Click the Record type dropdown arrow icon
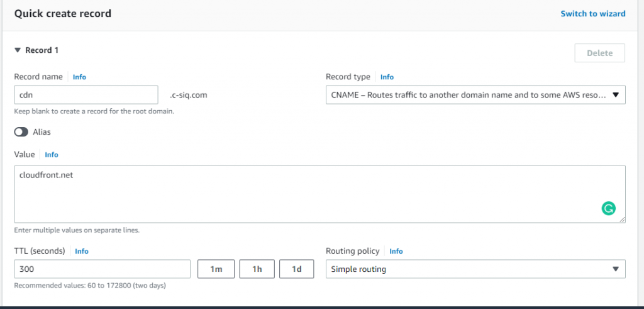 [x=615, y=95]
